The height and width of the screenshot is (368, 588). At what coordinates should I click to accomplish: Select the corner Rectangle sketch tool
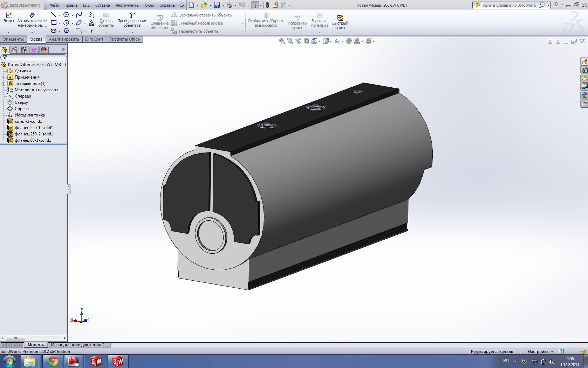pyautogui.click(x=54, y=23)
